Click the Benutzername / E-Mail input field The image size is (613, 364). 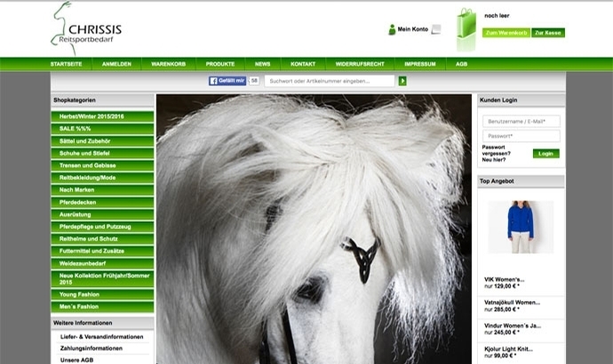pyautogui.click(x=521, y=122)
